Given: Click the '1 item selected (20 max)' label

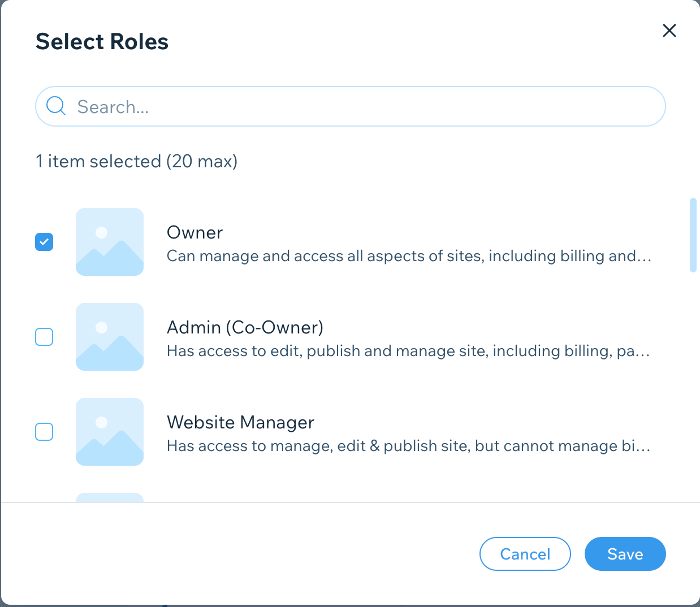Looking at the screenshot, I should point(137,162).
